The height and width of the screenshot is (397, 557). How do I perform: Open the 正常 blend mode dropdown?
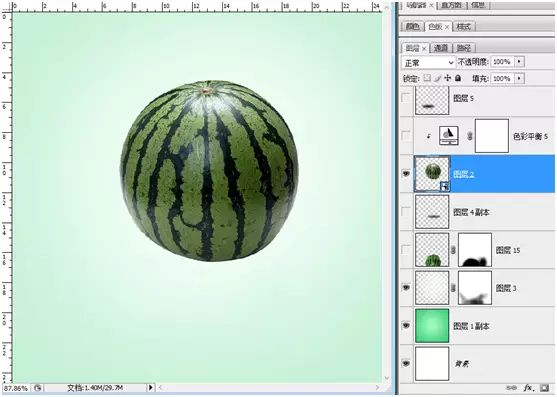click(x=428, y=62)
